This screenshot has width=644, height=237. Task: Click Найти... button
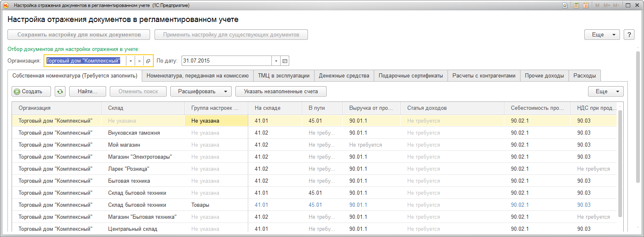click(87, 92)
